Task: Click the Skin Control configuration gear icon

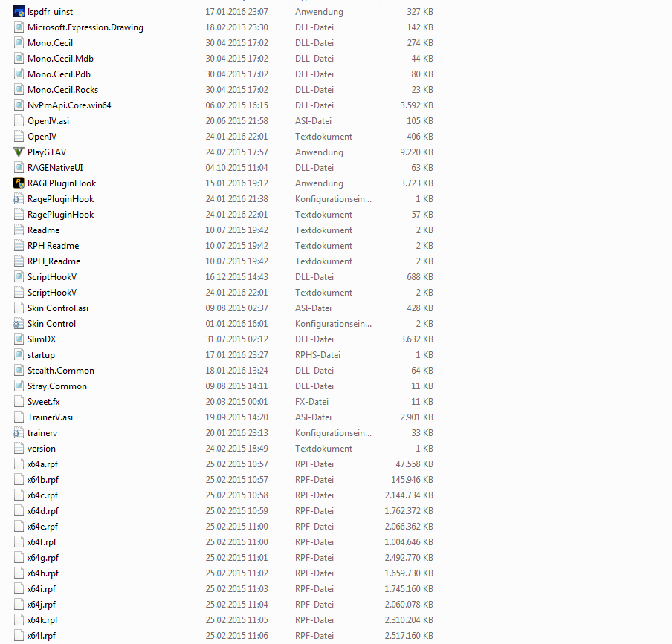Action: click(x=18, y=324)
